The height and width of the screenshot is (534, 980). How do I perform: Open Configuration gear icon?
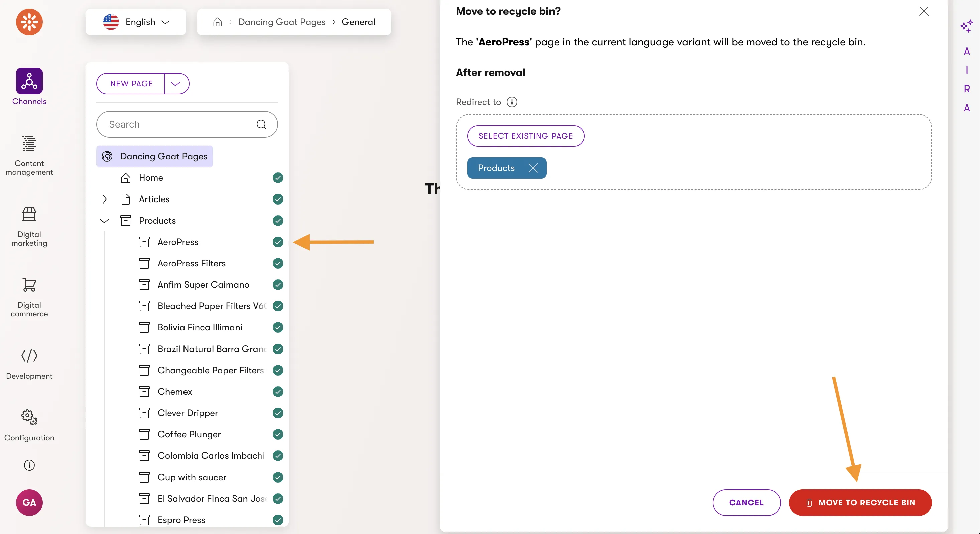29,418
